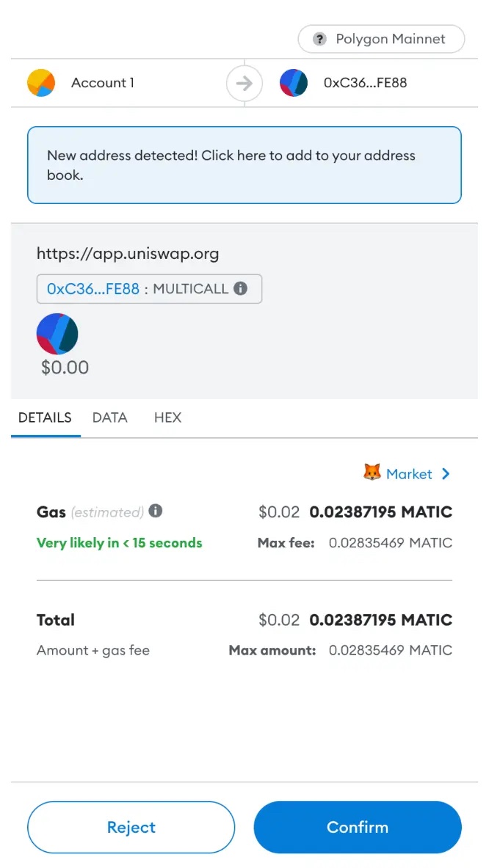This screenshot has height=868, width=489.
Task: Click the arrow icon between sender and recipient
Action: coord(245,83)
